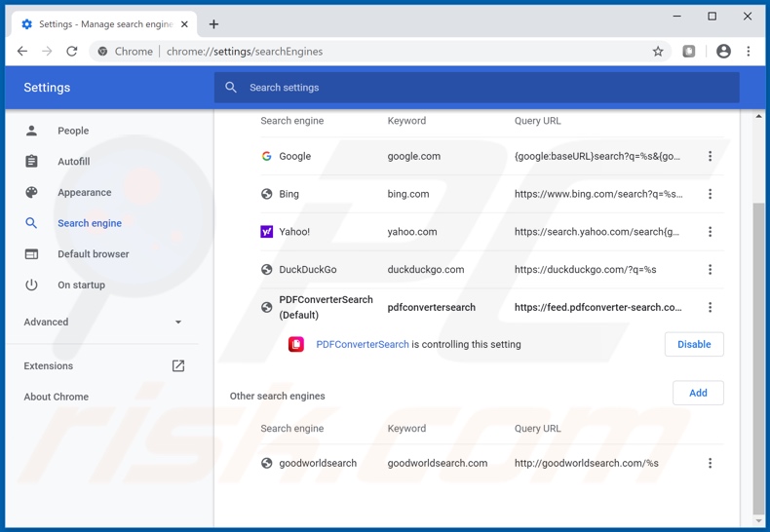Click the red PDFConverterSearch extension icon

click(296, 345)
